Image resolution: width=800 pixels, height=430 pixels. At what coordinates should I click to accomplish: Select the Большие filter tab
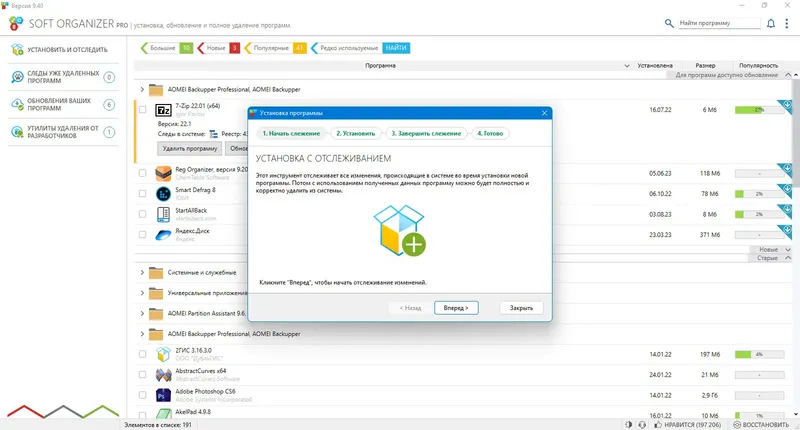(x=166, y=48)
